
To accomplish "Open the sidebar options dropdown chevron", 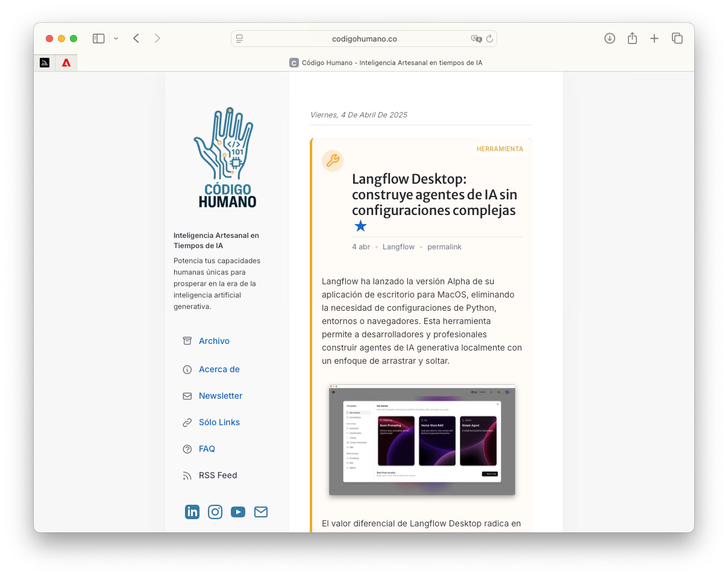I will coord(116,39).
